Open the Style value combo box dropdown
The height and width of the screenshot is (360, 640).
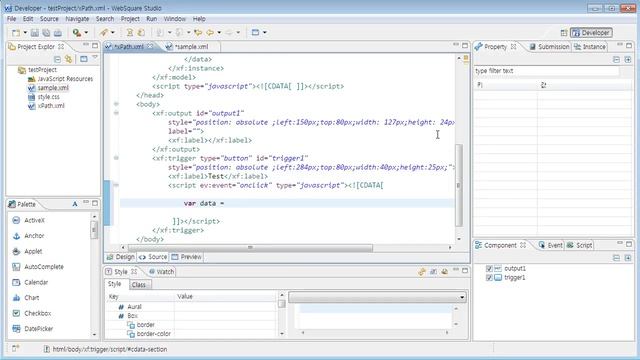click(x=462, y=297)
